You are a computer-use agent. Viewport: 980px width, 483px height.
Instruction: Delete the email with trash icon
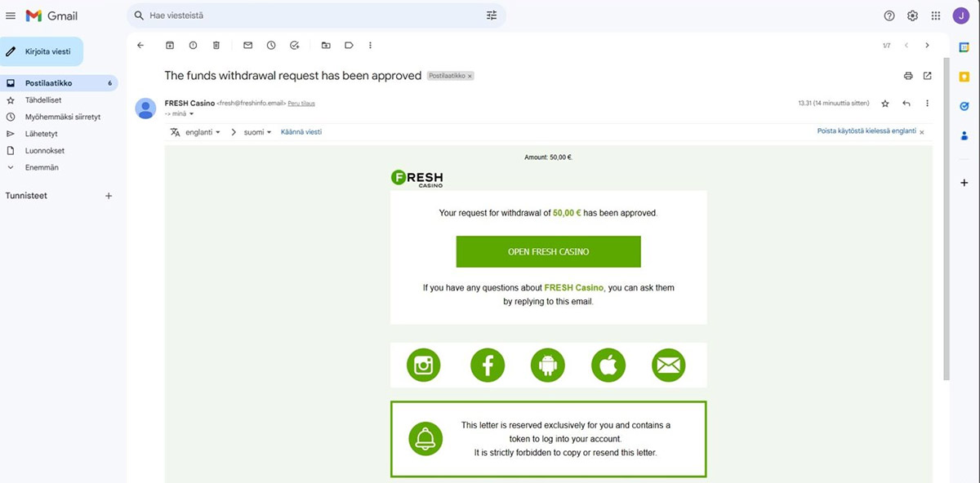(216, 46)
